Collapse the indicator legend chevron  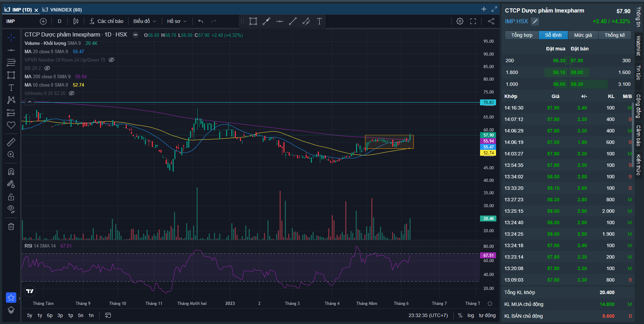(x=30, y=102)
